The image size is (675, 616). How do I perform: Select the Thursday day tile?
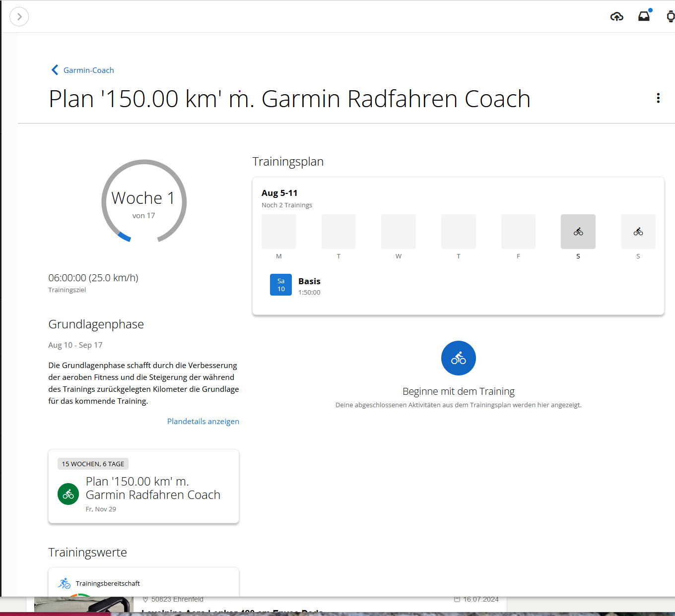pos(459,232)
